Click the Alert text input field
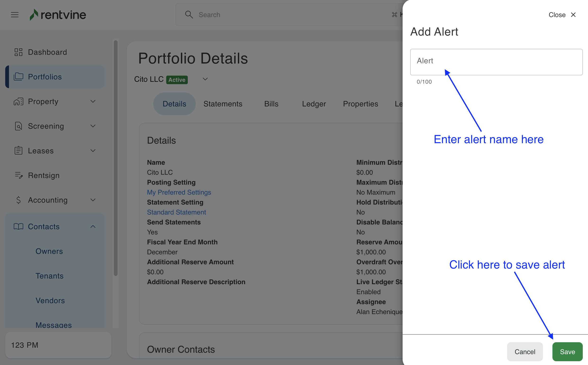The height and width of the screenshot is (365, 588). tap(496, 62)
